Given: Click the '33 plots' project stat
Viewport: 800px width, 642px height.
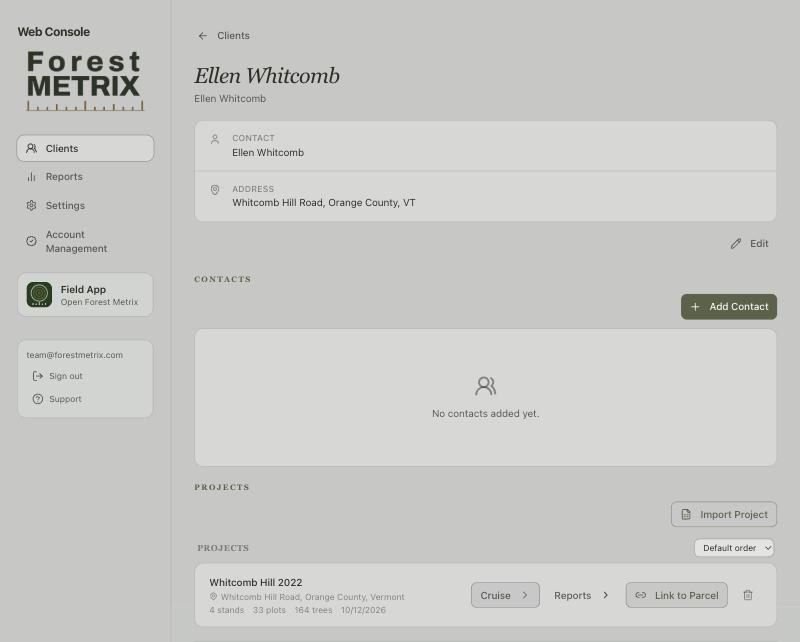Looking at the screenshot, I should tap(269, 610).
